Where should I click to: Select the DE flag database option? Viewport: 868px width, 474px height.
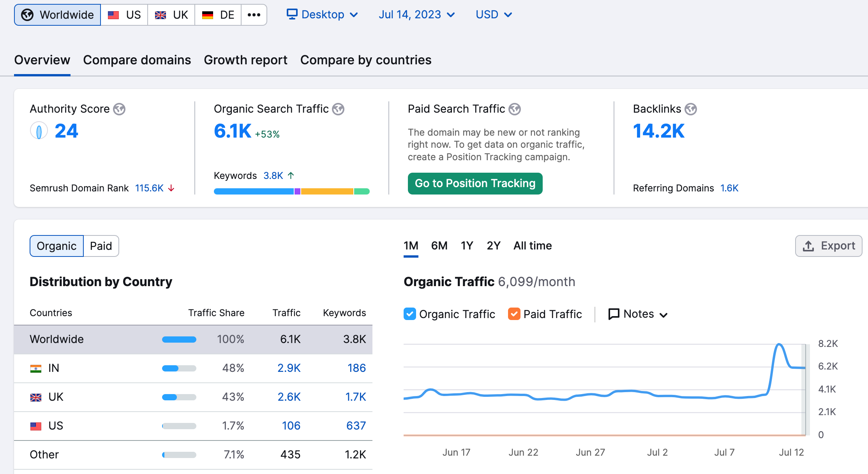click(218, 15)
